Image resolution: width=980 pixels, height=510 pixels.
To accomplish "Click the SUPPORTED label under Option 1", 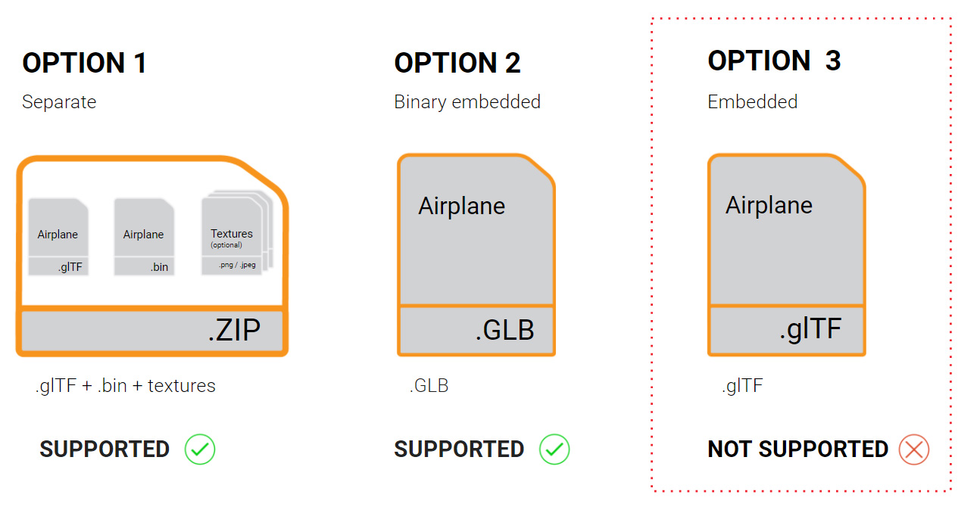I will [105, 449].
